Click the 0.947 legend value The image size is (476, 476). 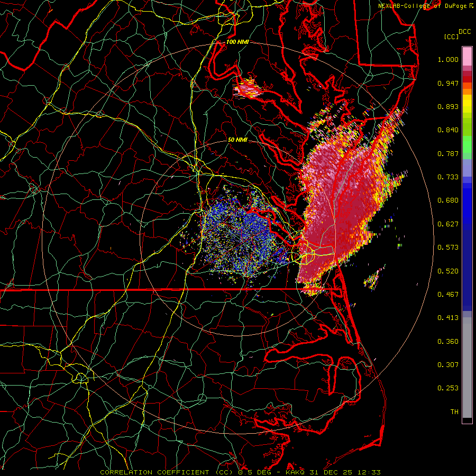click(448, 83)
